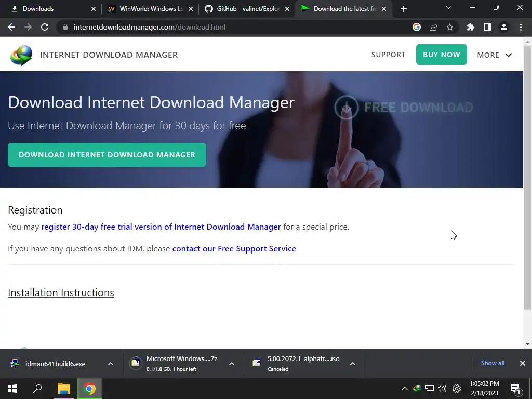Click the Internet Download Manager globe logo
The image size is (532, 399).
21,55
